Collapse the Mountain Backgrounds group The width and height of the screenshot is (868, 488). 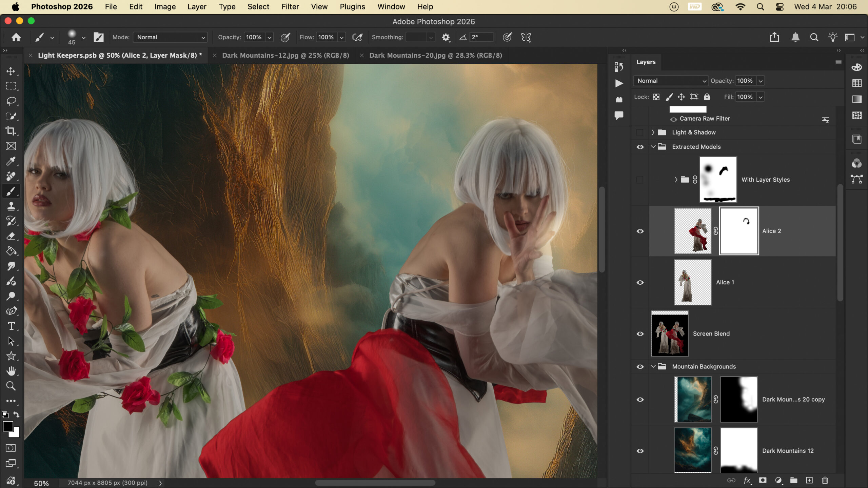(x=653, y=367)
